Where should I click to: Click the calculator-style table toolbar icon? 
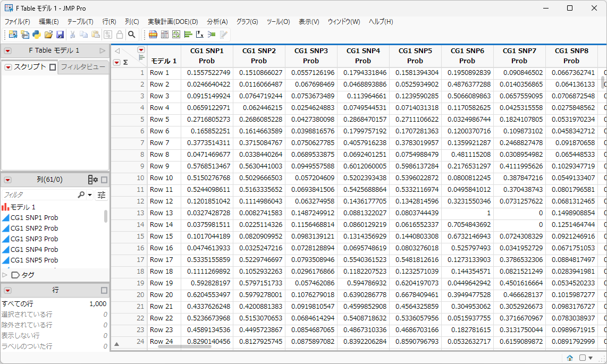pos(165,35)
